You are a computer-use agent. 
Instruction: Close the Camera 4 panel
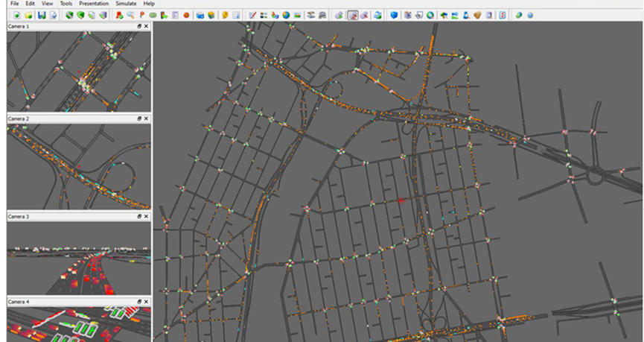pyautogui.click(x=146, y=302)
